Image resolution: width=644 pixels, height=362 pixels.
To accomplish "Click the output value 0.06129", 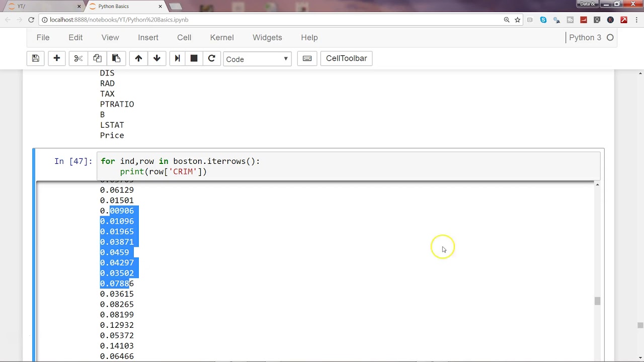I will point(117,190).
